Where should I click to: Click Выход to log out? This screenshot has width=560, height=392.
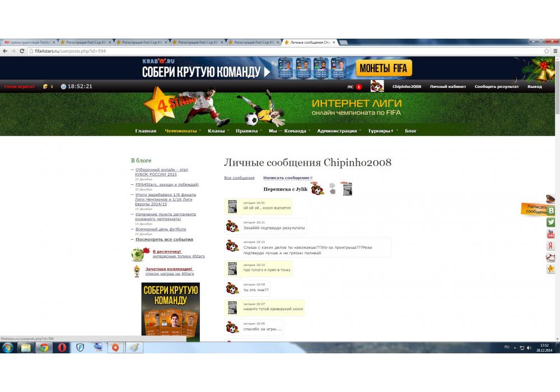[535, 86]
